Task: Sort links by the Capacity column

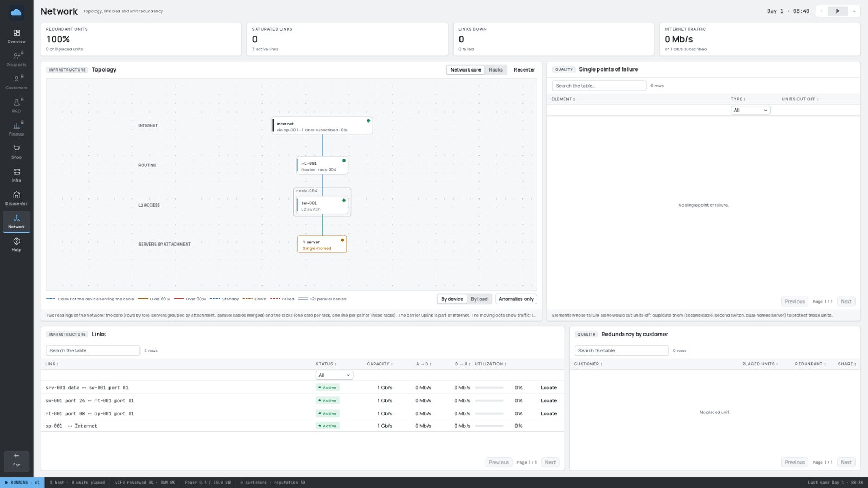Action: point(380,364)
